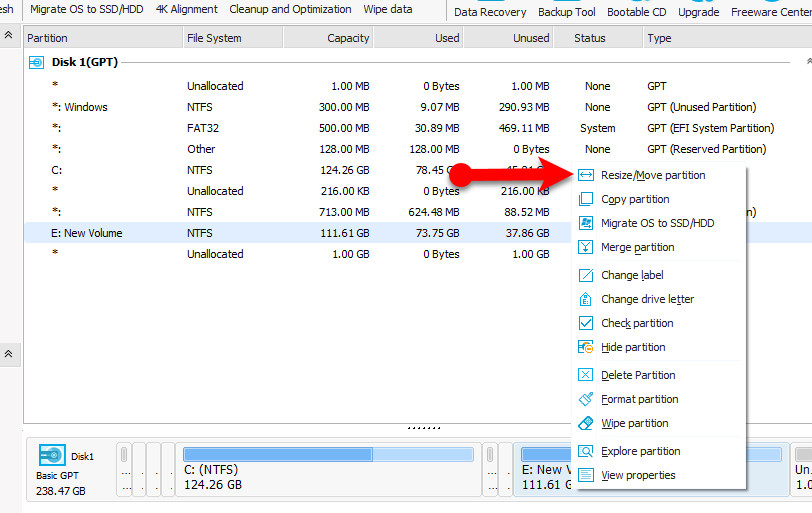Click the Migrate OS to SSD/HDD menu icon
812x513 pixels.
[586, 223]
